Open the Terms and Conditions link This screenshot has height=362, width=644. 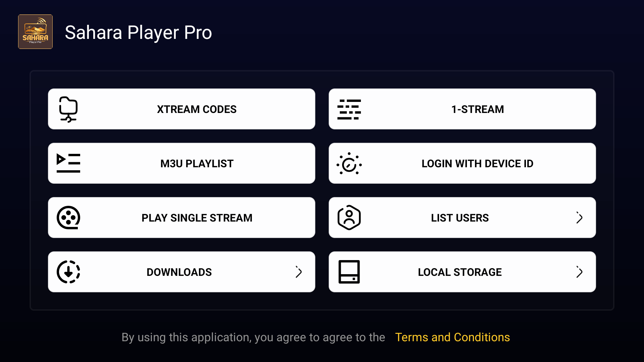click(x=452, y=337)
